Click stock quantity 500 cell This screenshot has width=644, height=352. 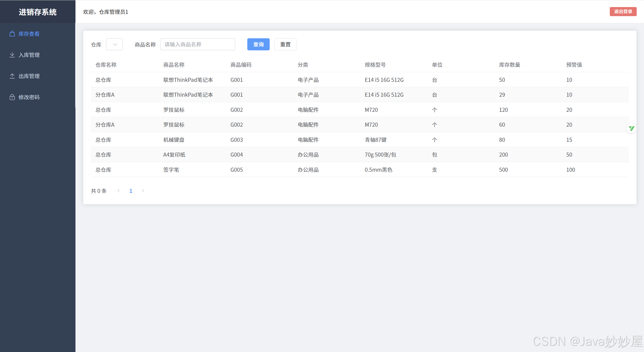coord(504,170)
